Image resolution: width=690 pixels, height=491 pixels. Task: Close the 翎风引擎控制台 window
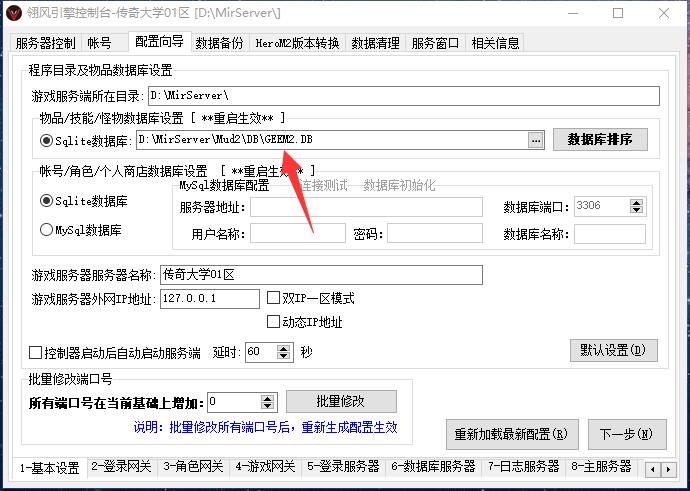click(664, 13)
